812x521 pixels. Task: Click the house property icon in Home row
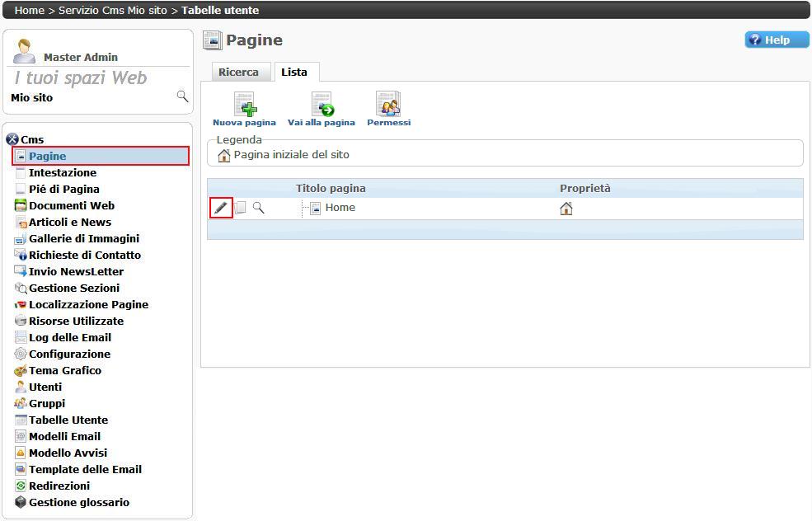[x=566, y=209]
